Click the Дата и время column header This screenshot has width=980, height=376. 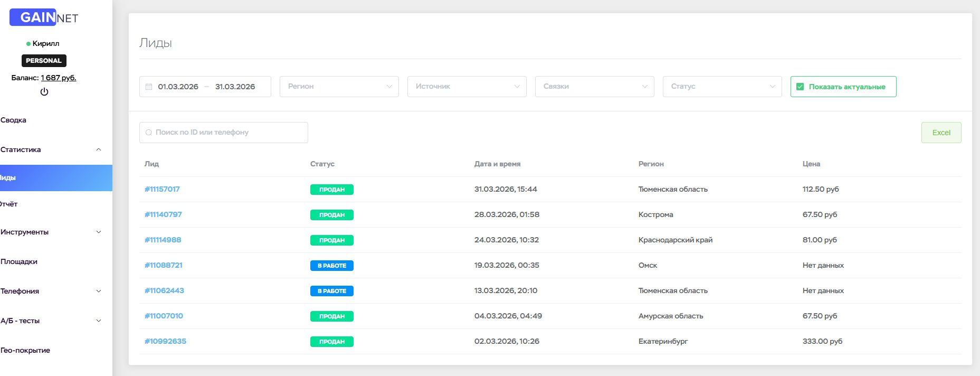[x=497, y=164]
